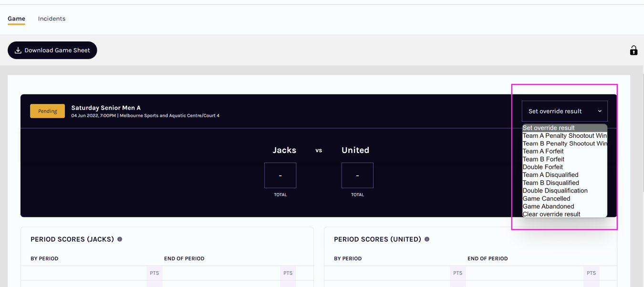This screenshot has height=287, width=644.
Task: Pick Team A Disqualified option
Action: (551, 175)
